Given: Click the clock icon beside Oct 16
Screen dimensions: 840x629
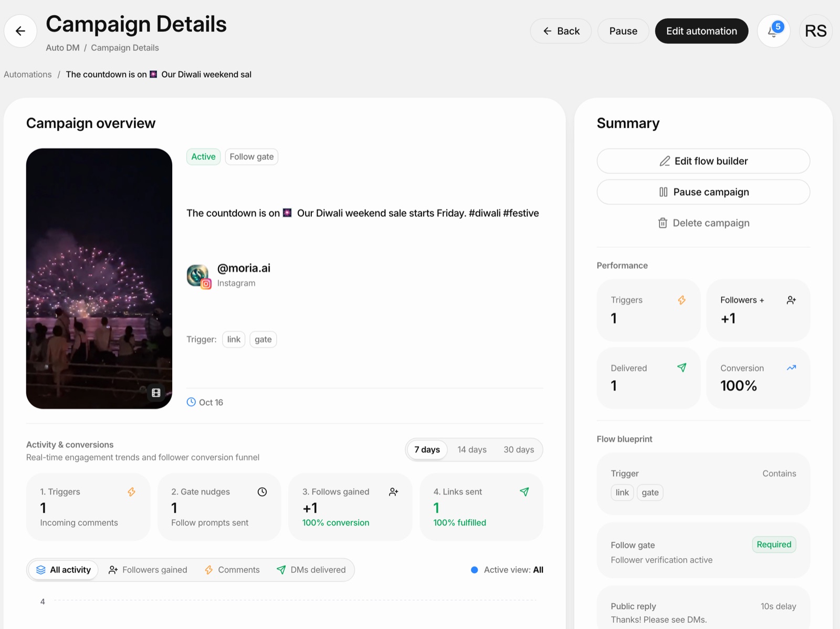Looking at the screenshot, I should click(191, 402).
